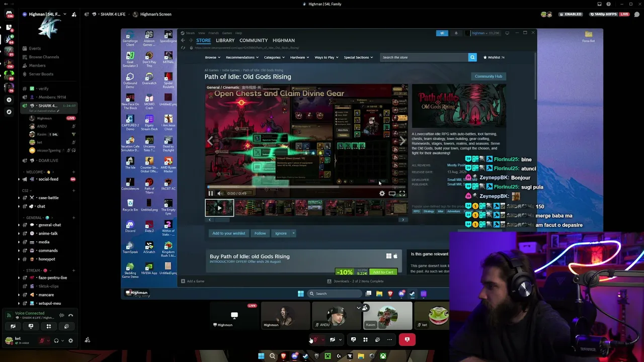Image resolution: width=644 pixels, height=362 pixels.
Task: Open the DOAR LIVE voice channel
Action: click(x=48, y=160)
